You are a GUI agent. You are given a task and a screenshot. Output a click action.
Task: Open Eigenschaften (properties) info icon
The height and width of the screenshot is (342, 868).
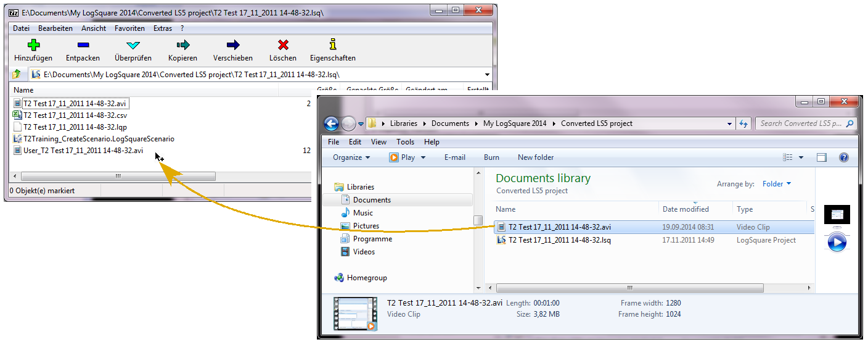(333, 44)
